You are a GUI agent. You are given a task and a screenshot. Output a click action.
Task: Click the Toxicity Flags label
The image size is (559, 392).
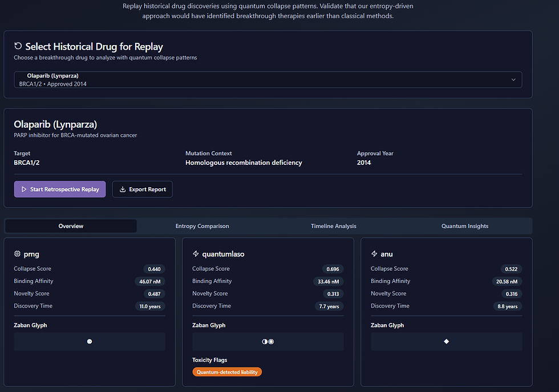210,360
